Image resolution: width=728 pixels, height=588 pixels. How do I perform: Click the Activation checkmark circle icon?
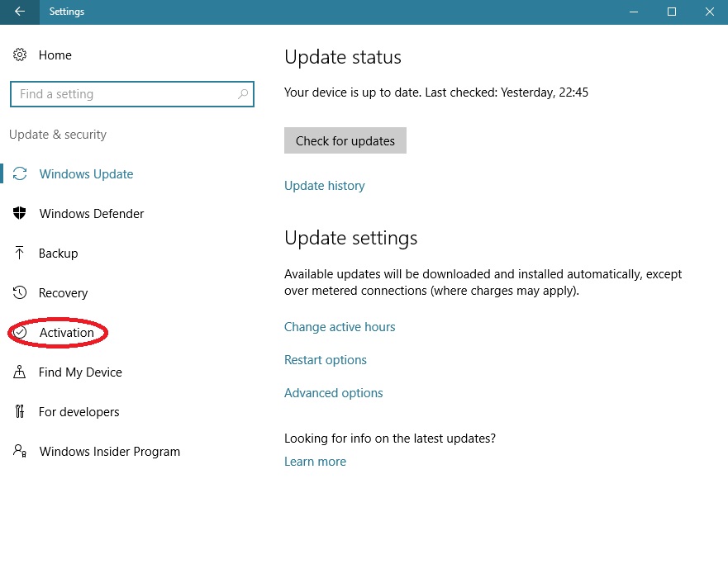(20, 332)
